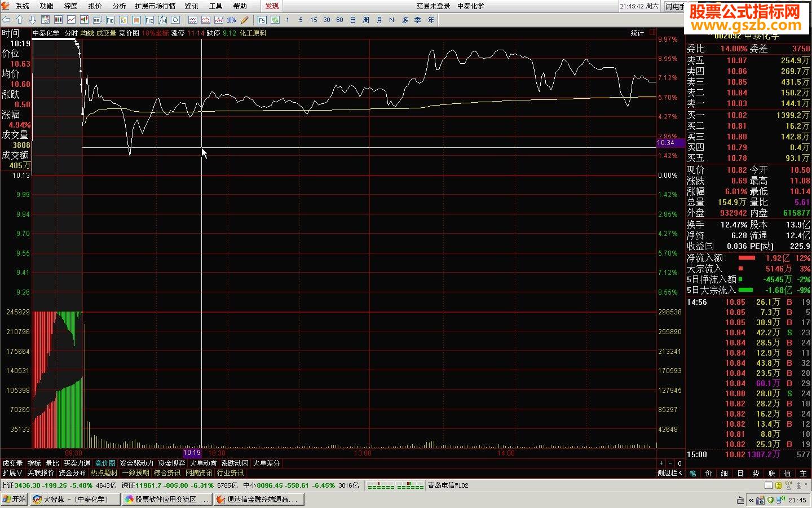The image size is (812, 508).
Task: Switch to candlestick K-line chart icon
Action: tap(85, 20)
